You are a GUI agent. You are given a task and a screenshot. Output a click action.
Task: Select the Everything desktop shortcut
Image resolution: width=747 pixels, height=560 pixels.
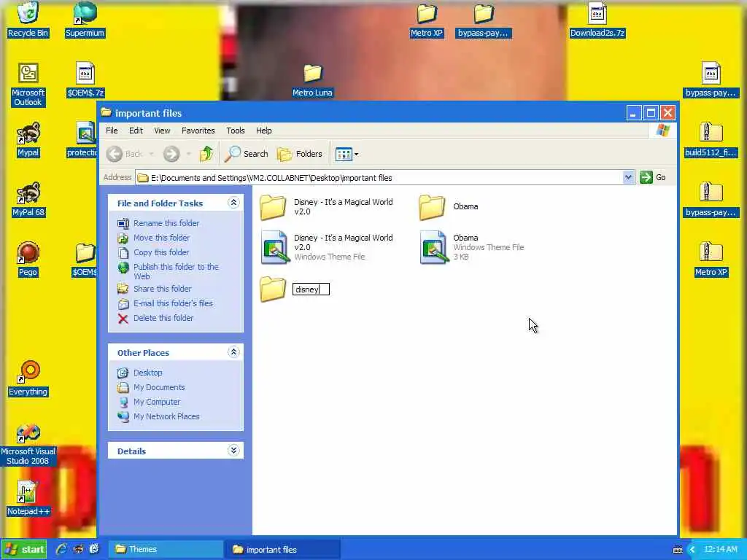(x=28, y=379)
